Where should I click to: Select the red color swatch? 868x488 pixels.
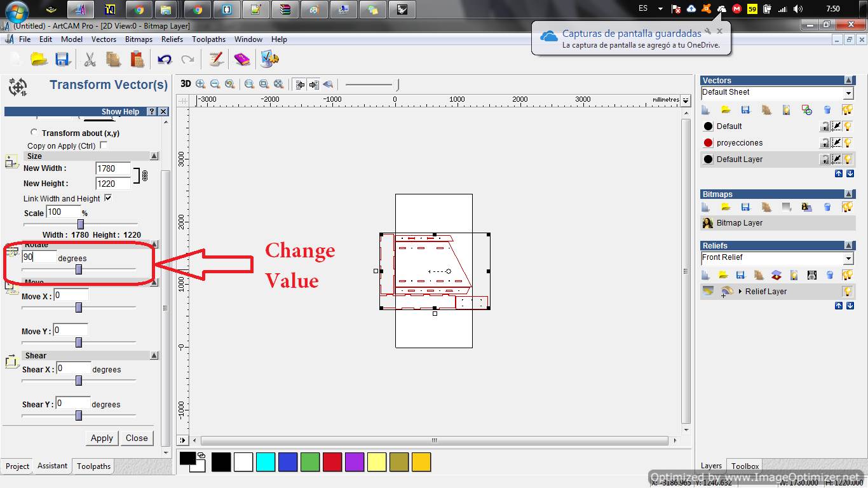point(332,462)
